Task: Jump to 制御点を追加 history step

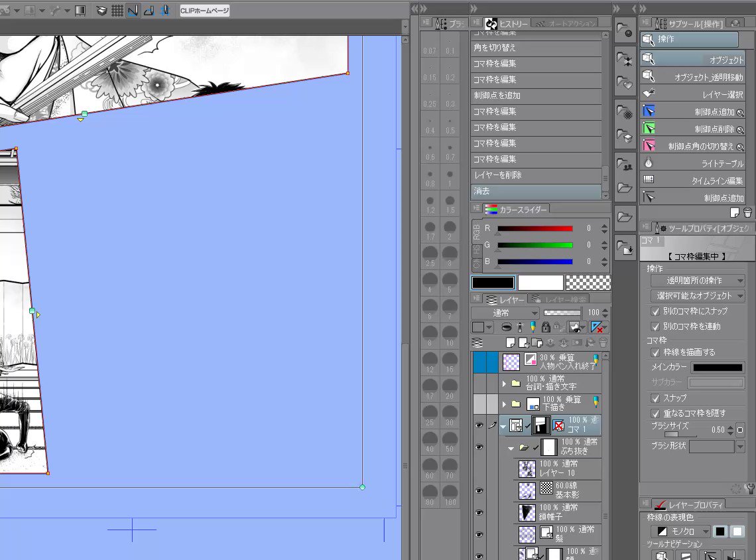Action: coord(536,96)
